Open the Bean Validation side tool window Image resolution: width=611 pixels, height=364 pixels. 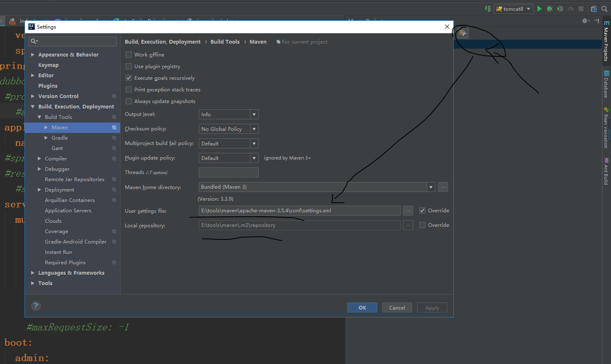(x=606, y=128)
